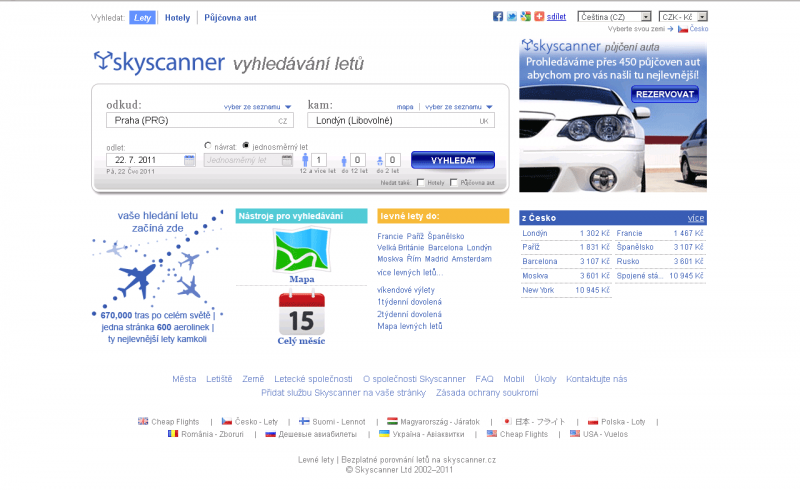
Task: Switch to the Půjčovna aut tab
Action: point(230,18)
